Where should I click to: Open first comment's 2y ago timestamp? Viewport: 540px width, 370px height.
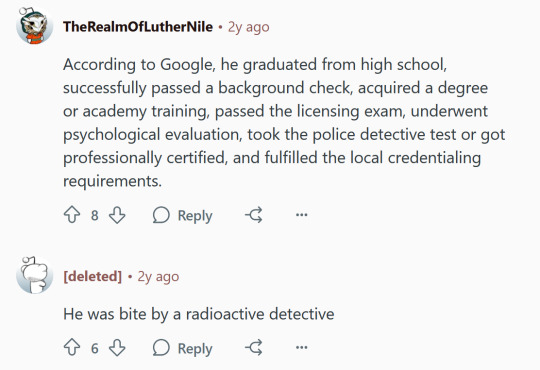tap(248, 27)
